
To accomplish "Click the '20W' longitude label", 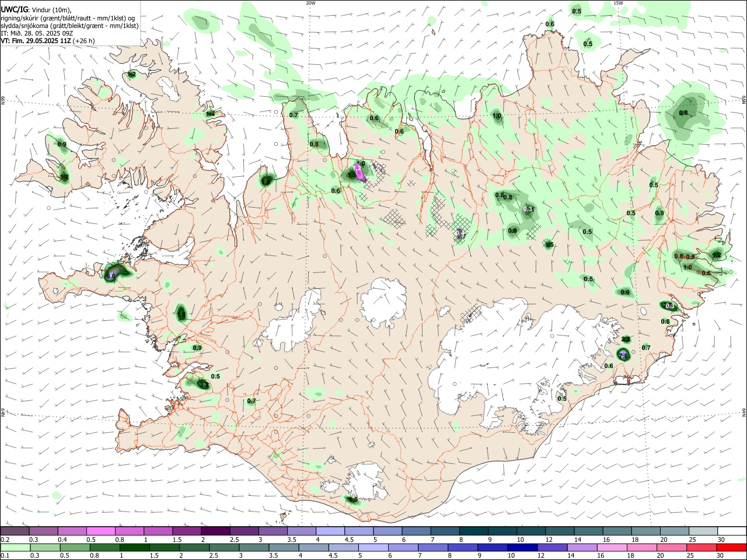I will [311, 3].
